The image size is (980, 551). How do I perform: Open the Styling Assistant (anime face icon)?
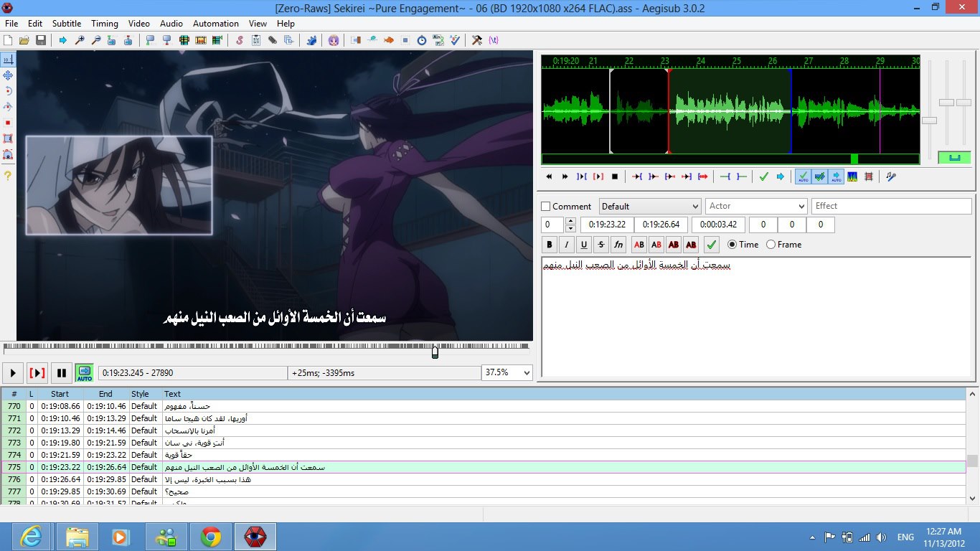tap(334, 40)
